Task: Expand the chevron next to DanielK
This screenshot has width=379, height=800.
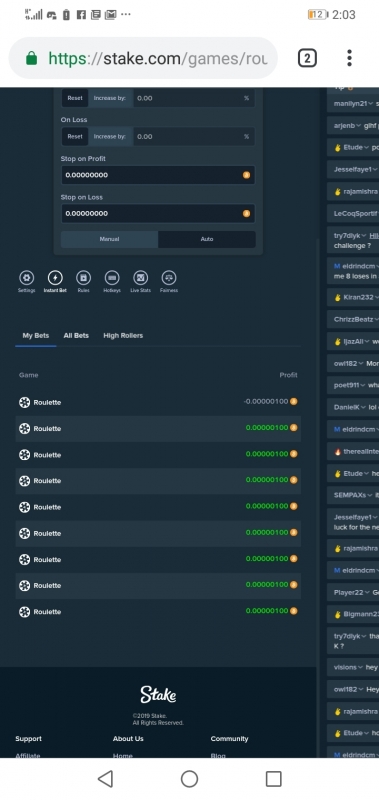Action: tap(363, 407)
